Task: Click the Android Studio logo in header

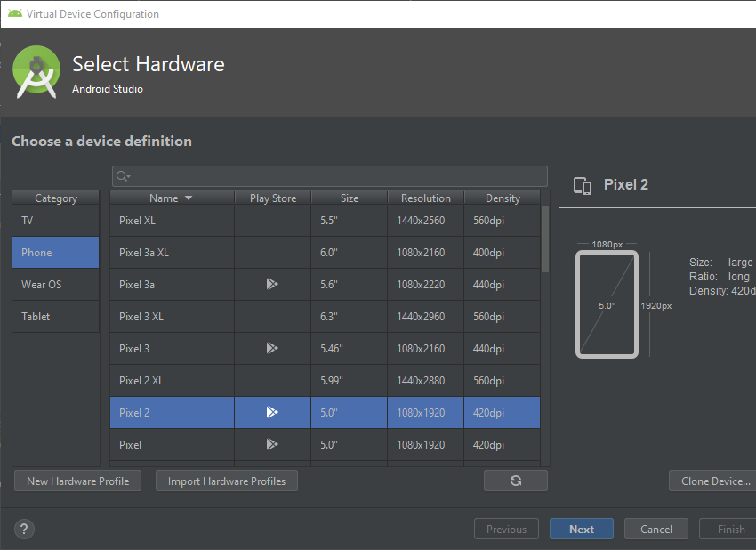Action: pos(36,72)
